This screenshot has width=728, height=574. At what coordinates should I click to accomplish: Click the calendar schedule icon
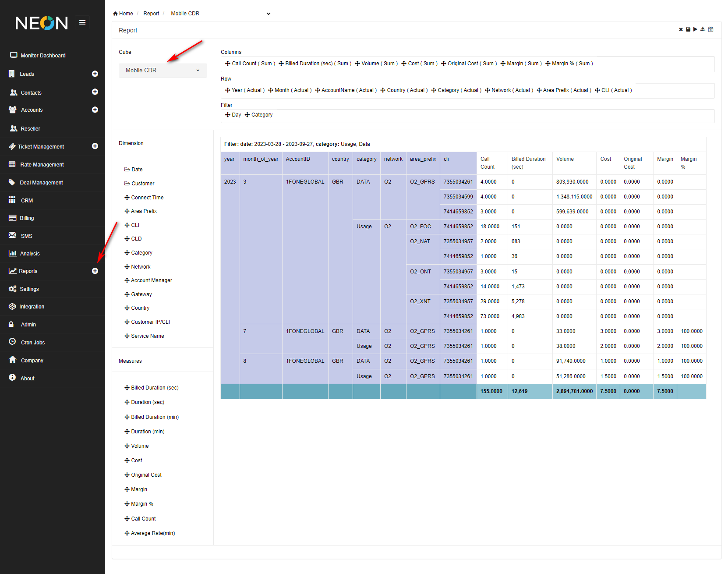tap(710, 29)
